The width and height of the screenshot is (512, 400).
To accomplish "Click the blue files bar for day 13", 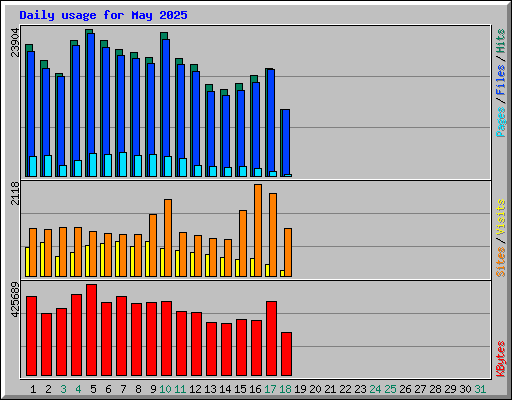I will [211, 129].
